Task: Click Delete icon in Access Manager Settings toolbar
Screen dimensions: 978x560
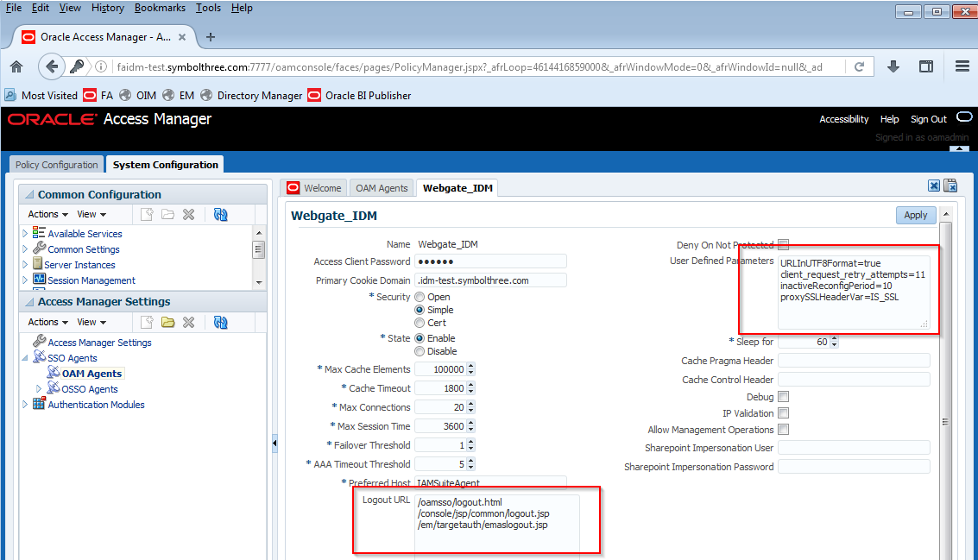Action: point(188,322)
